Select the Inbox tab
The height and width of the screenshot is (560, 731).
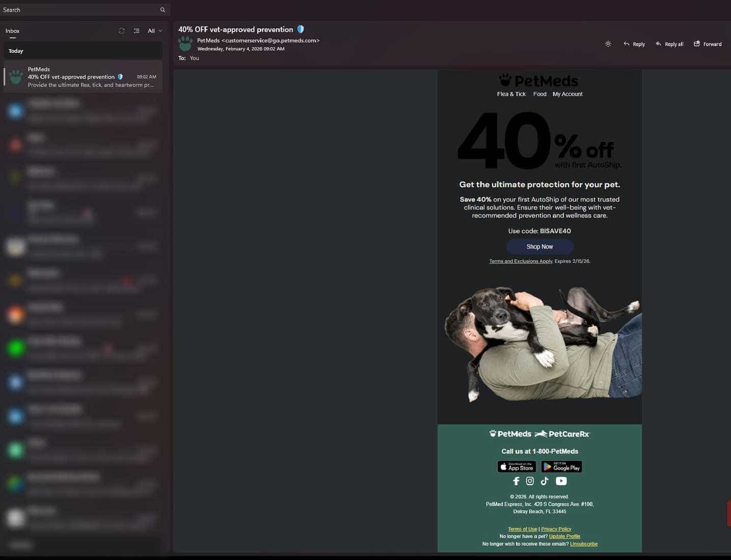click(x=13, y=31)
